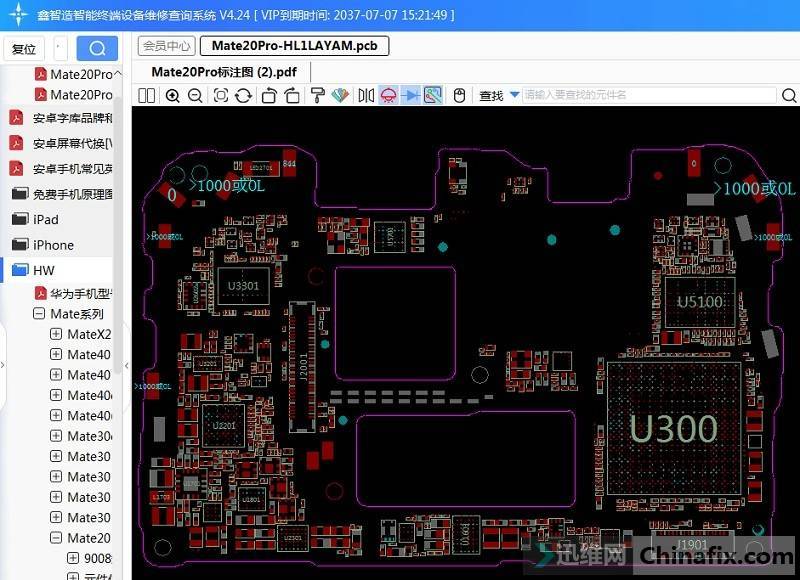Expand the MateX2 tree node
Viewport: 800px width, 580px height.
click(56, 334)
